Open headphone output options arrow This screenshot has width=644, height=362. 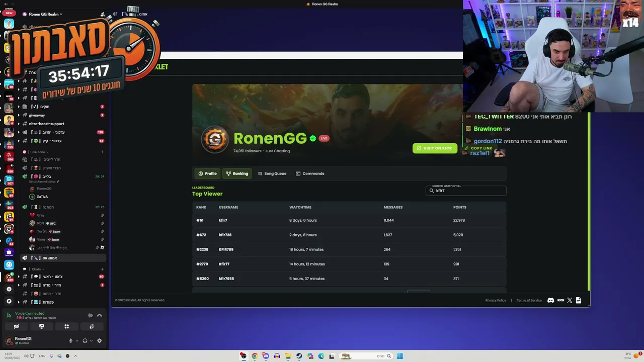click(x=91, y=341)
